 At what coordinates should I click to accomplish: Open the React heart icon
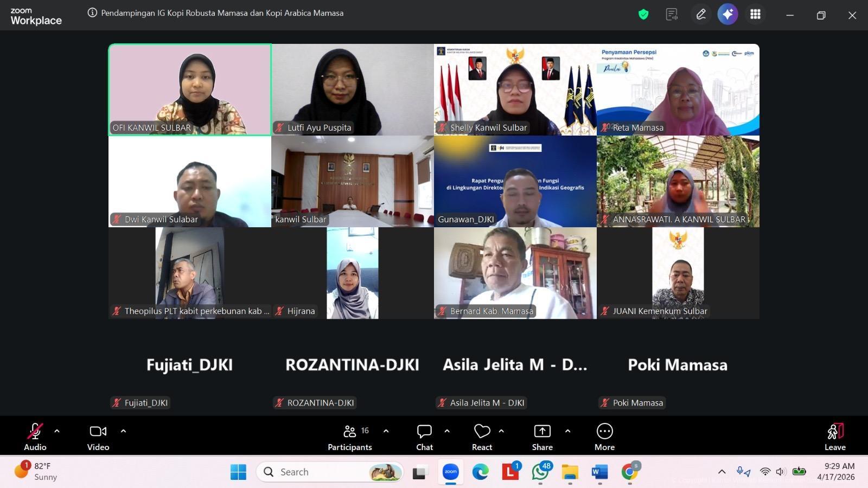[482, 436]
